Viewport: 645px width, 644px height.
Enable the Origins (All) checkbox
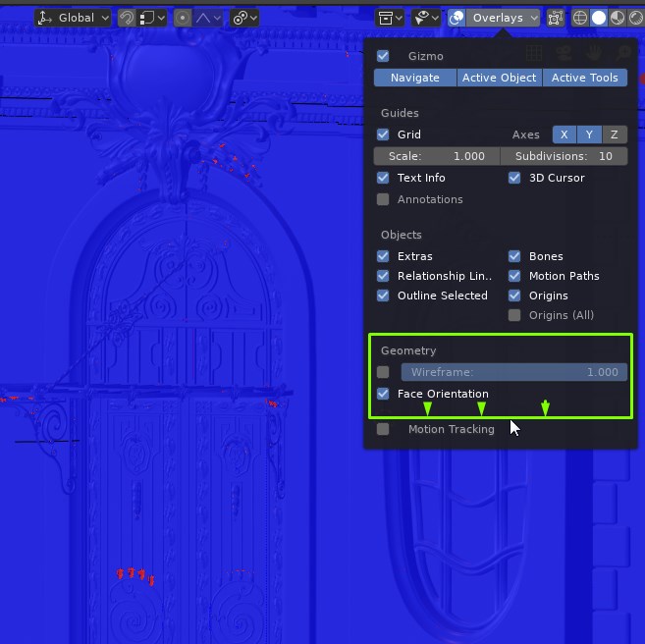click(514, 315)
